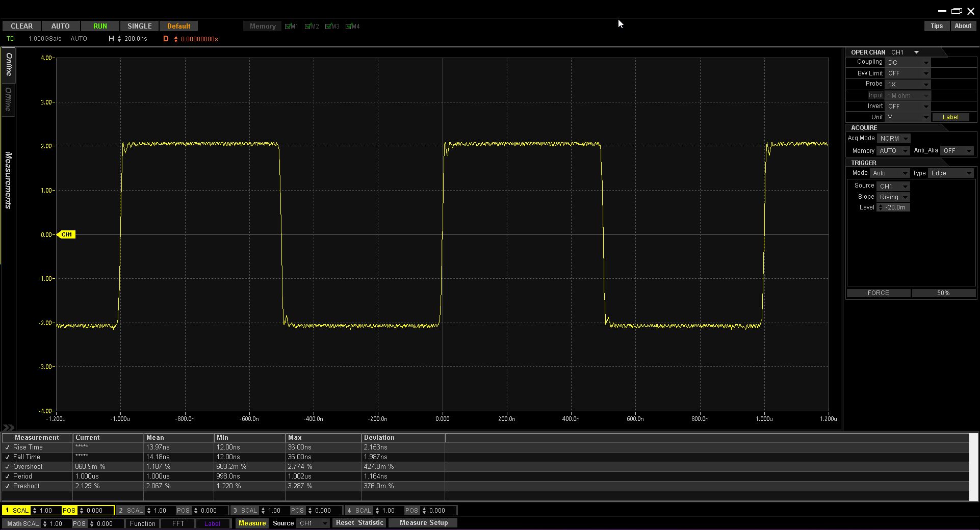Click the FORCE trigger button
The width and height of the screenshot is (980, 530).
878,293
